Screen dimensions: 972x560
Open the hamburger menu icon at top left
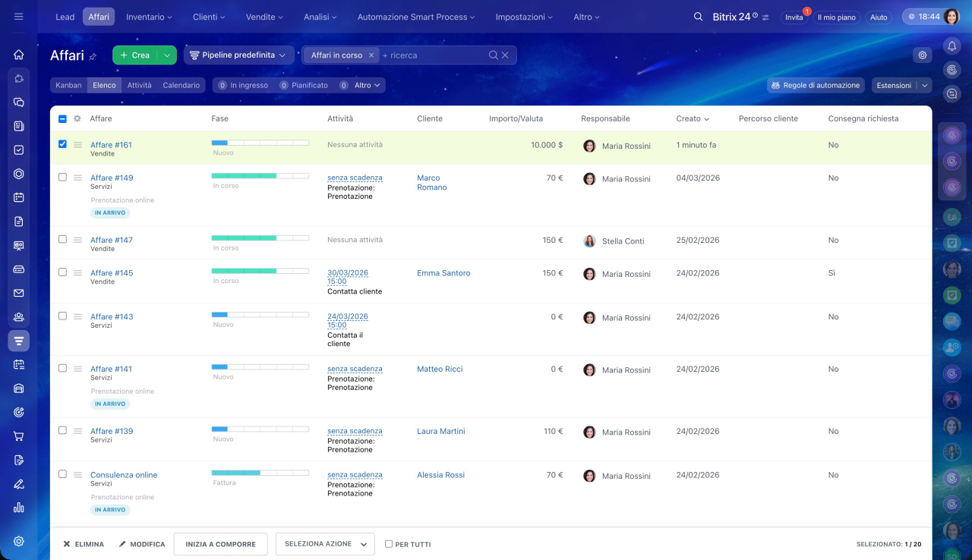[19, 17]
